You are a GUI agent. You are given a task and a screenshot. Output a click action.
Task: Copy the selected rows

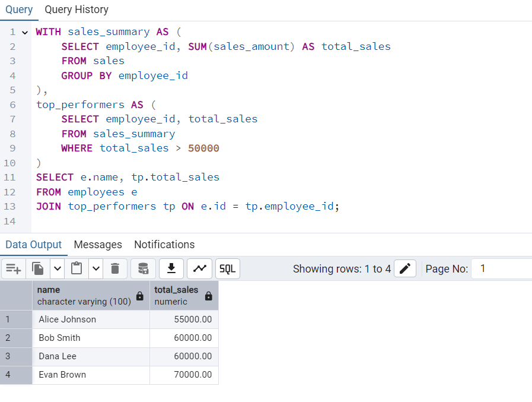[x=37, y=268]
